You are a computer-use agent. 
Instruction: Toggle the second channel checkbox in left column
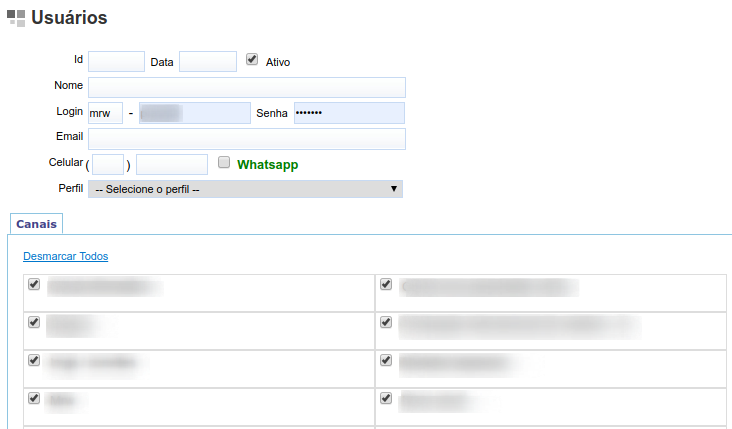click(x=34, y=322)
